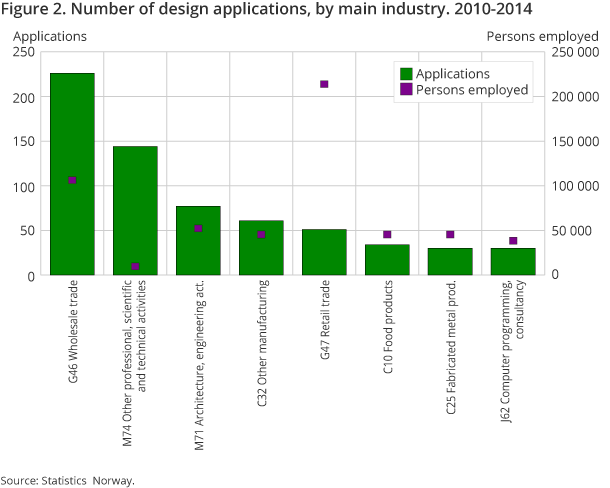
Task: Select the 'Applications' left axis title
Action: [49, 36]
